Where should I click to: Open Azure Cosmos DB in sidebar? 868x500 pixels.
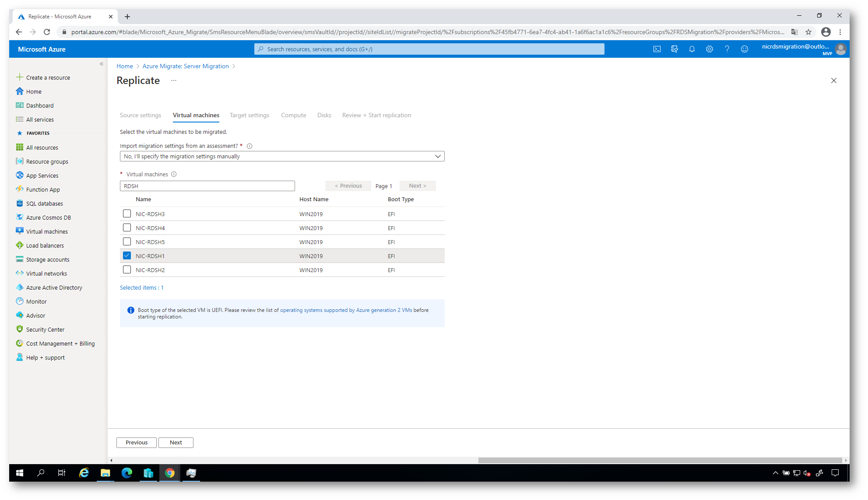48,217
